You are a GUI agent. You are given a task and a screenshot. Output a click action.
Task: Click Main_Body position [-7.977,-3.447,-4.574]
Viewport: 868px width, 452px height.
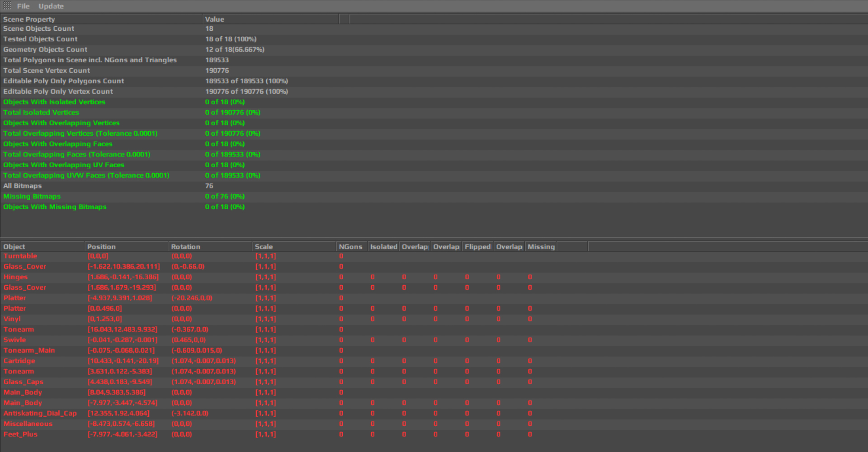[123, 403]
